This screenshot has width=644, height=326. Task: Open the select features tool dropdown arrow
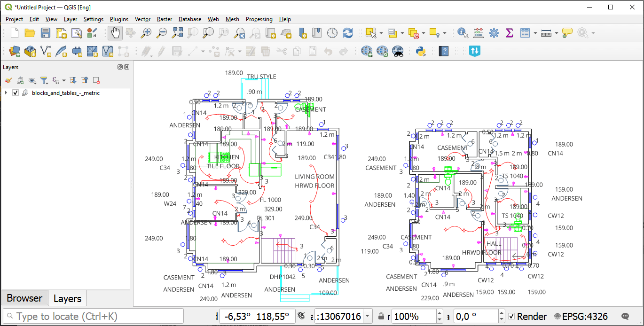[x=381, y=33]
